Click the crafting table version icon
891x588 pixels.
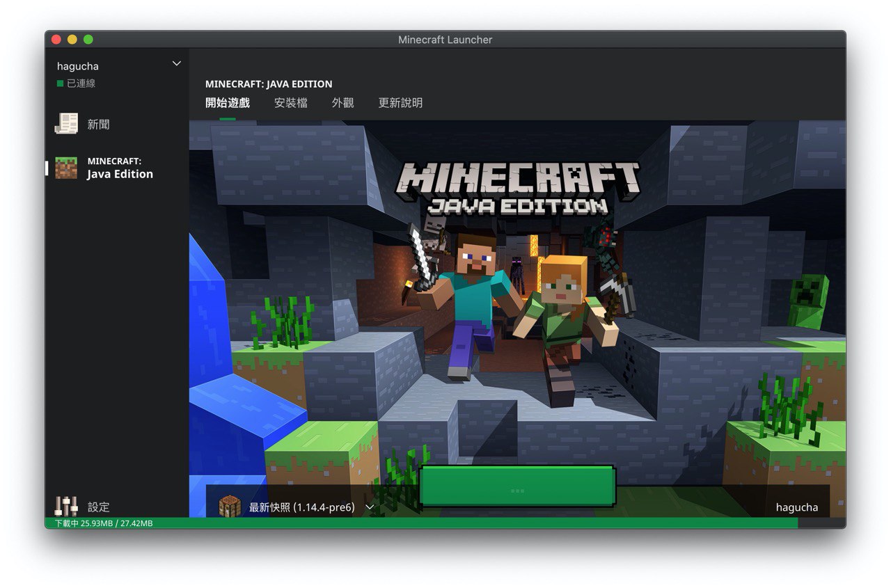[230, 507]
